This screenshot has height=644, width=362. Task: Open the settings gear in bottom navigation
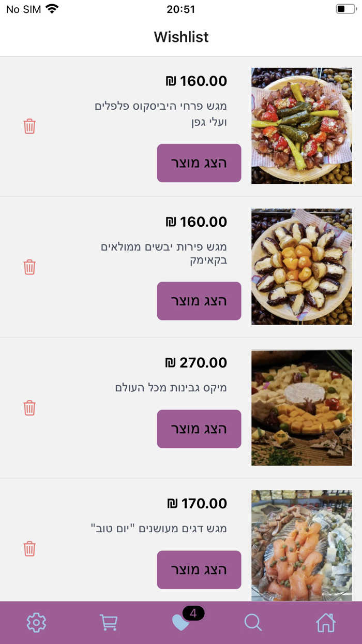[36, 622]
